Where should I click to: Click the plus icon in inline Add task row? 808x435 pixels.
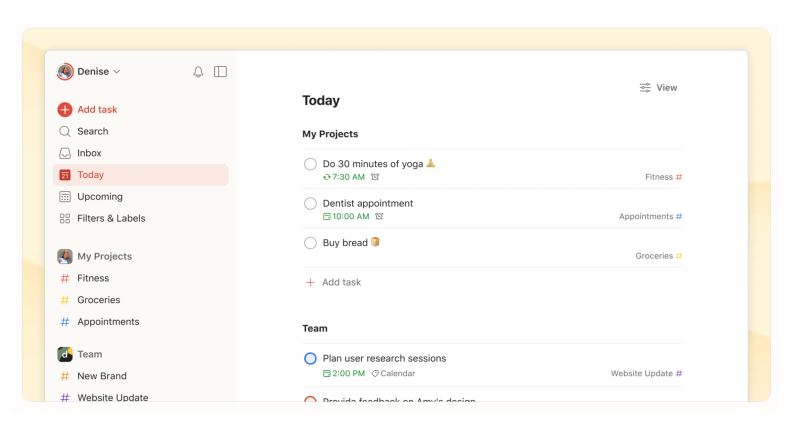point(310,282)
